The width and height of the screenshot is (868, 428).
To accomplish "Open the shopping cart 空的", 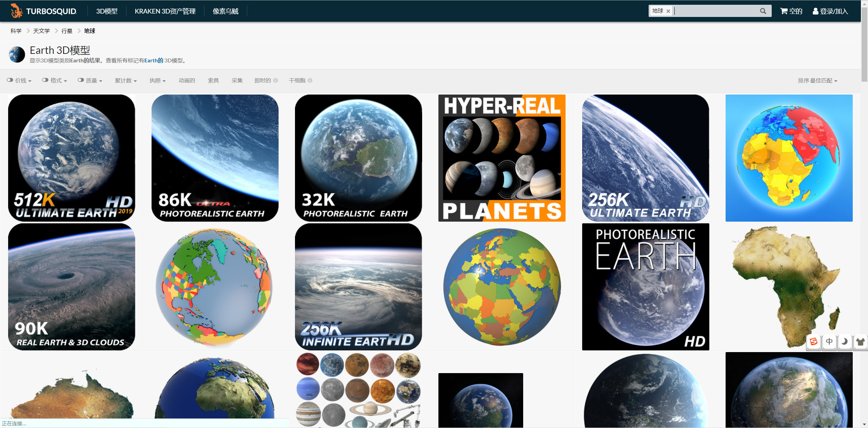I will pos(791,11).
